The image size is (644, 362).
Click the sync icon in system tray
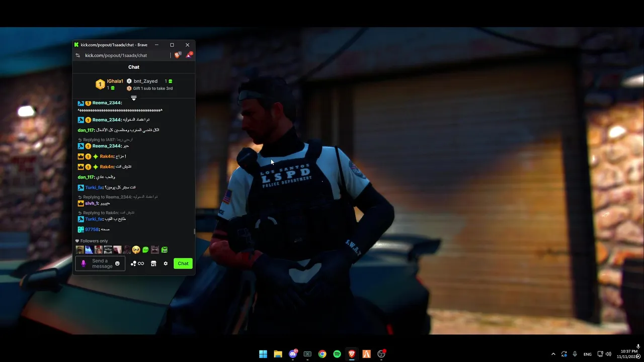[564, 354]
